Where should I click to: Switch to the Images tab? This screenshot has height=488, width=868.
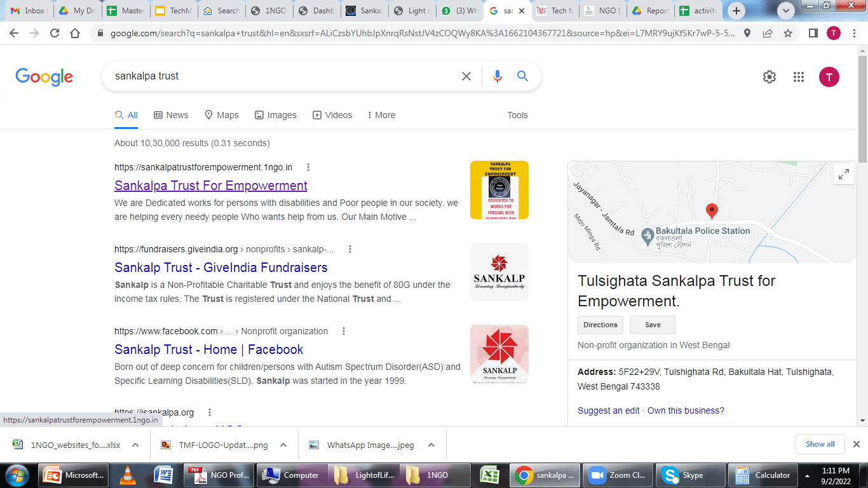[x=276, y=115]
